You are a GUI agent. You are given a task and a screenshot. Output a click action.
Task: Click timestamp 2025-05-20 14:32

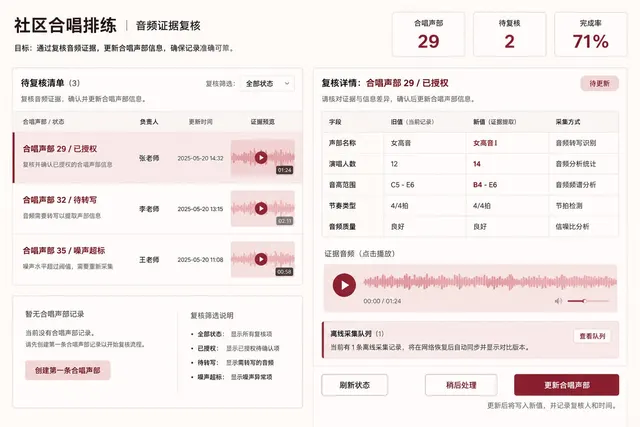tap(200, 158)
